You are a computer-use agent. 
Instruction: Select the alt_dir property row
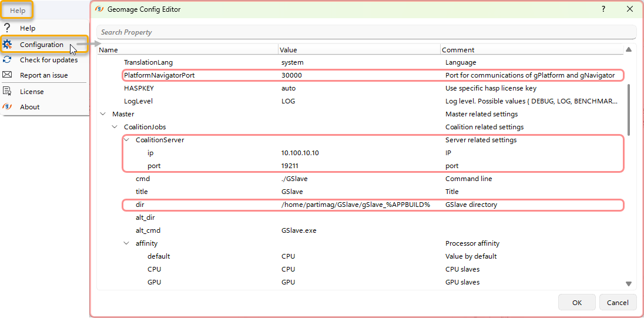click(361, 217)
